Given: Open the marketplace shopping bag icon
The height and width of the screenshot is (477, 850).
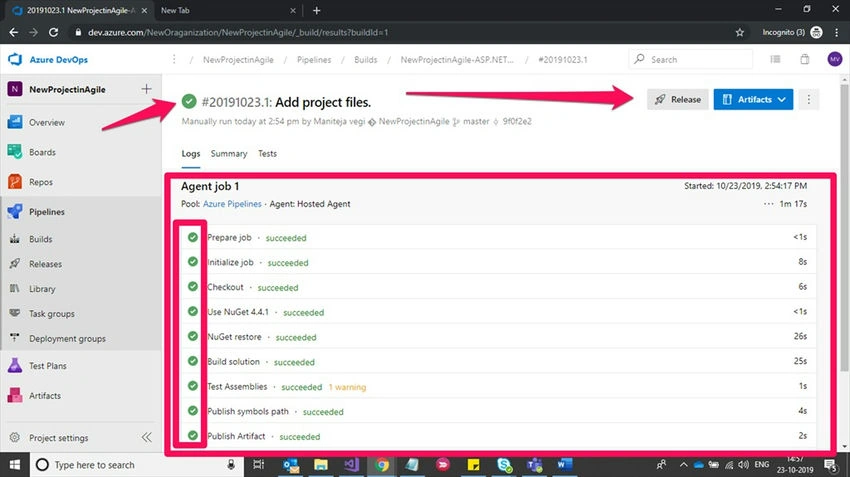Looking at the screenshot, I should [x=804, y=59].
